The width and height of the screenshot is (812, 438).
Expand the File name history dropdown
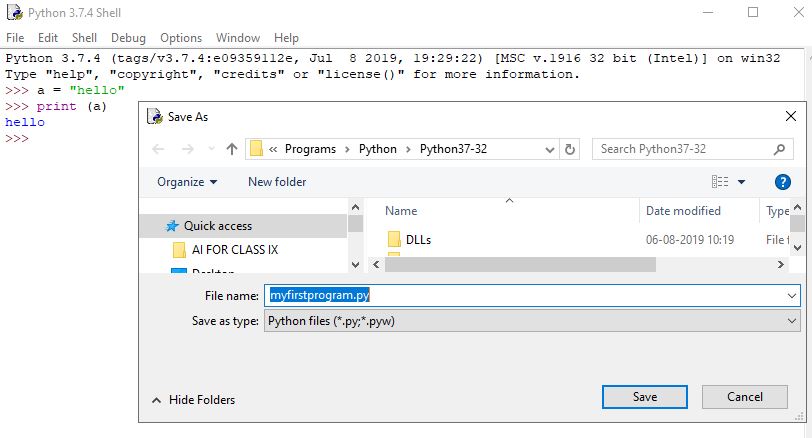(x=792, y=296)
